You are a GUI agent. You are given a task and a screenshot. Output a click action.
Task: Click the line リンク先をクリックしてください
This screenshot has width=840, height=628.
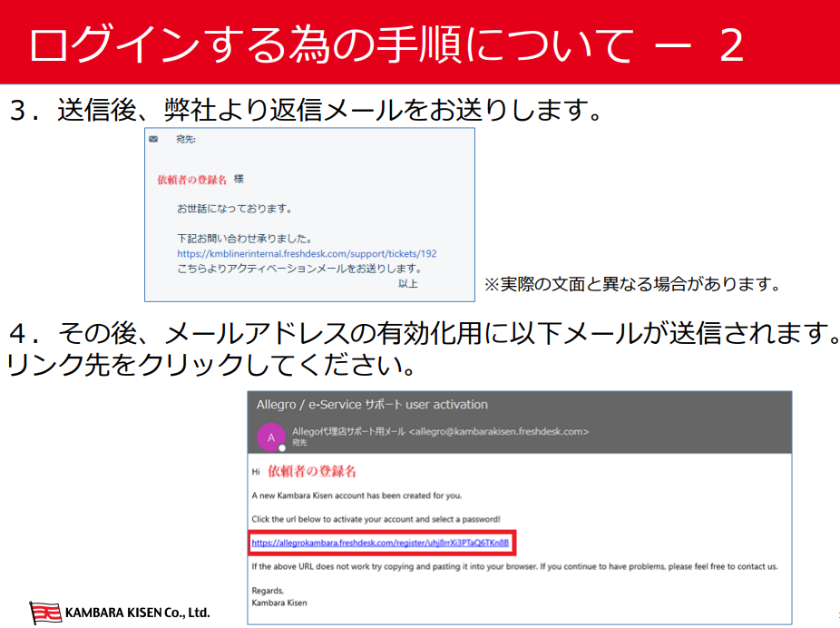(x=210, y=365)
